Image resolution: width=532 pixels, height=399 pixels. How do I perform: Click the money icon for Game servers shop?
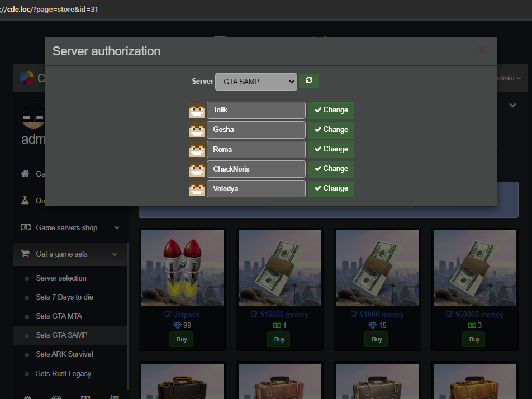pyautogui.click(x=25, y=227)
